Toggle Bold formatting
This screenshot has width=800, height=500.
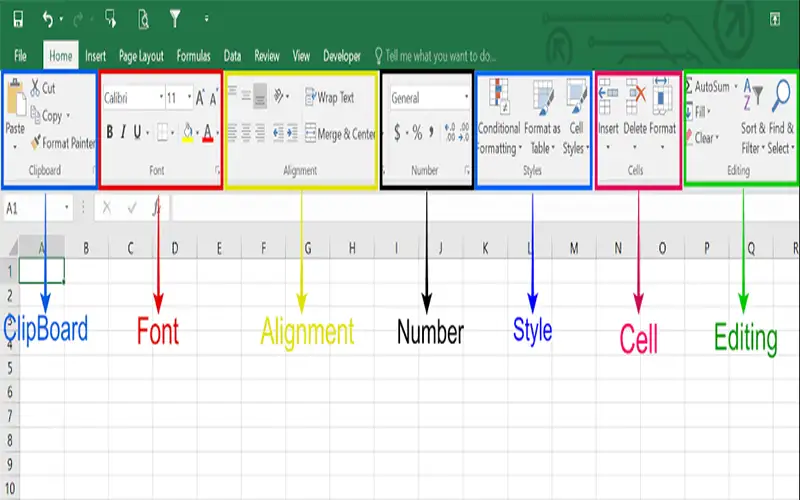110,132
